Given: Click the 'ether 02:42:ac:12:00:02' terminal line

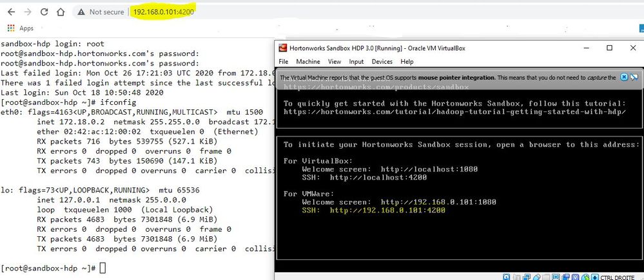Looking at the screenshot, I should click(148, 131).
